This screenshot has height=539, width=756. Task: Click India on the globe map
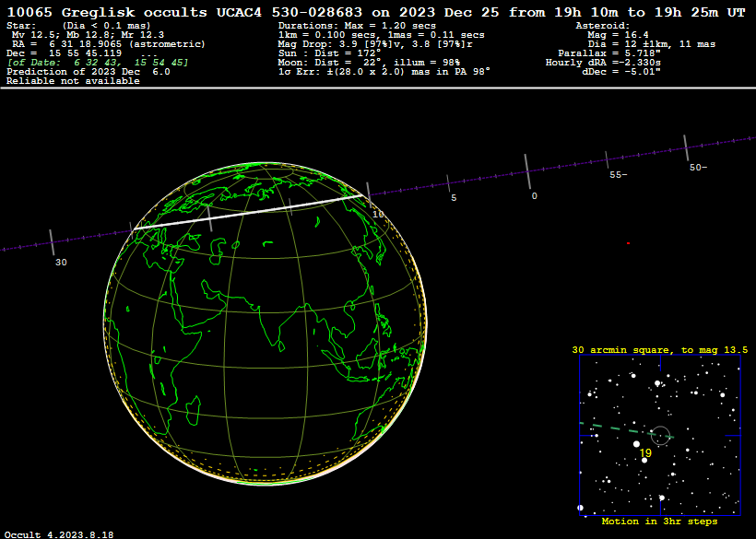pyautogui.click(x=278, y=322)
